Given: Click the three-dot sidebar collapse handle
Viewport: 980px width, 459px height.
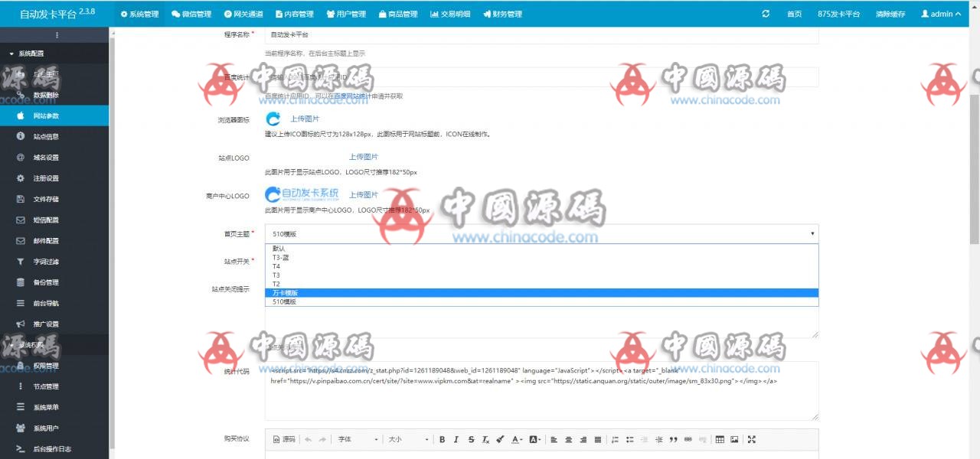Looking at the screenshot, I should click(x=56, y=35).
